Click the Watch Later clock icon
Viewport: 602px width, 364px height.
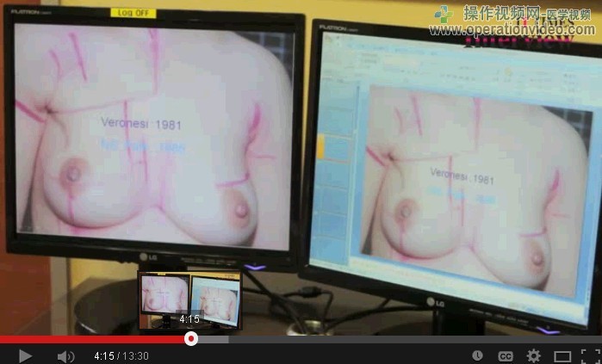(478, 355)
